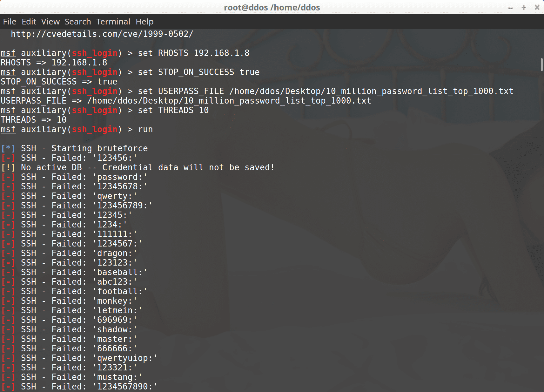Click 'No active DB' warning line

(x=138, y=167)
